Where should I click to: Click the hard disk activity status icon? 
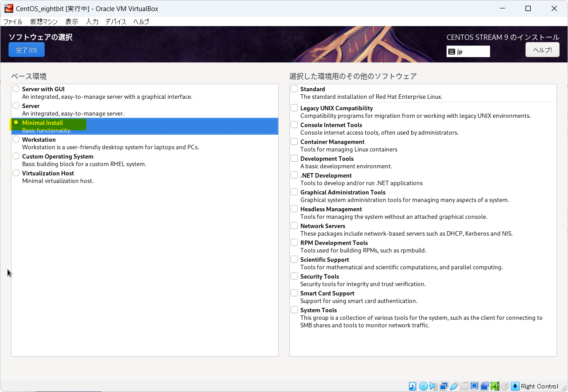coord(412,386)
